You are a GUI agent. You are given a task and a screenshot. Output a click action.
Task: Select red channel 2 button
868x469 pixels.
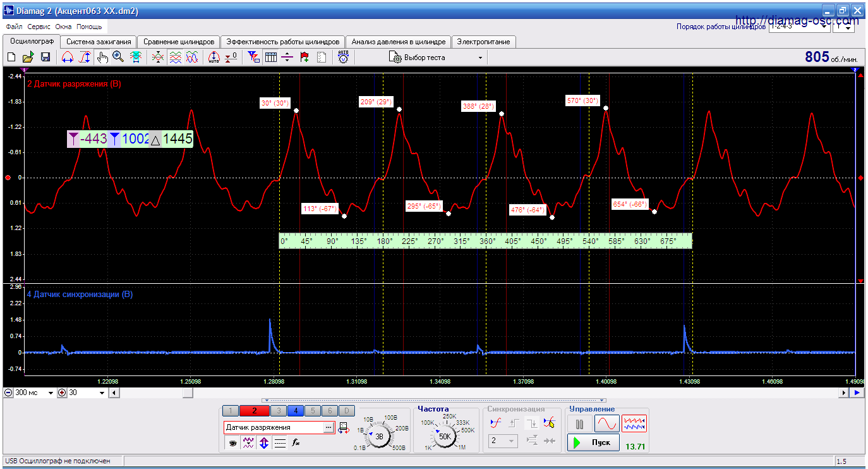[x=255, y=411]
